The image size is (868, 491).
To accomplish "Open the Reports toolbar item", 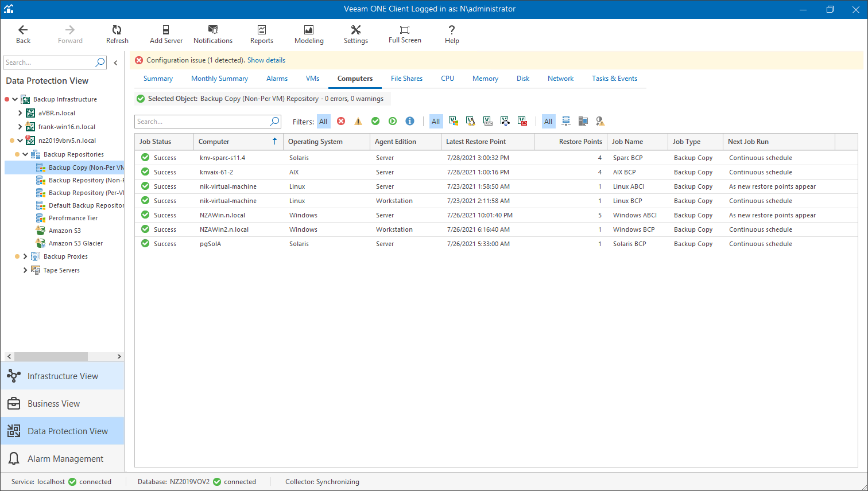I will 262,34.
